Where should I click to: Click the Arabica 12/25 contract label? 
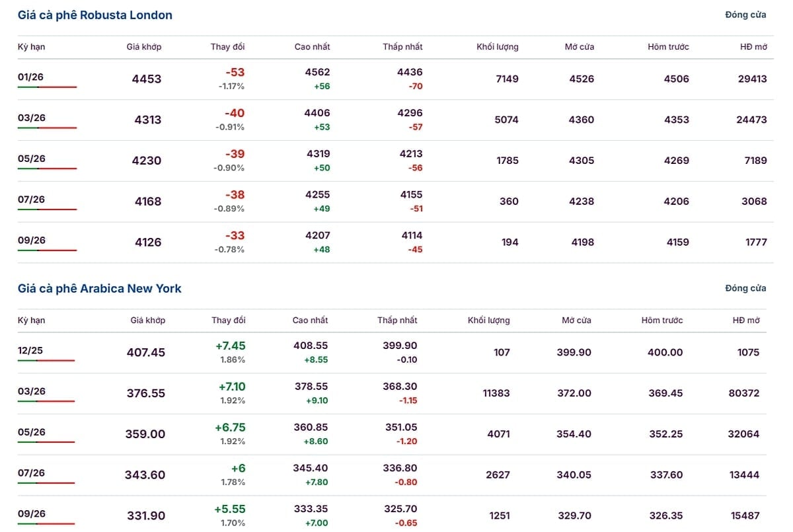[30, 351]
